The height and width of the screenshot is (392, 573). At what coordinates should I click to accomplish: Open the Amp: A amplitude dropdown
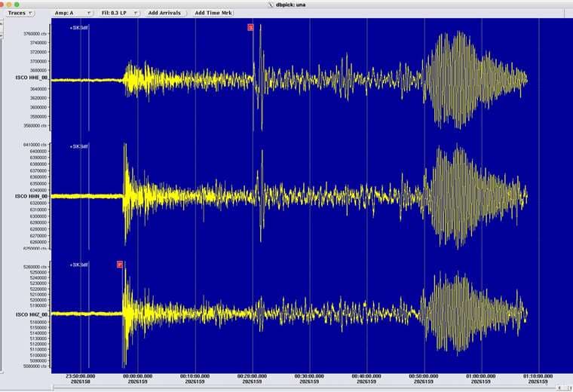tap(72, 13)
